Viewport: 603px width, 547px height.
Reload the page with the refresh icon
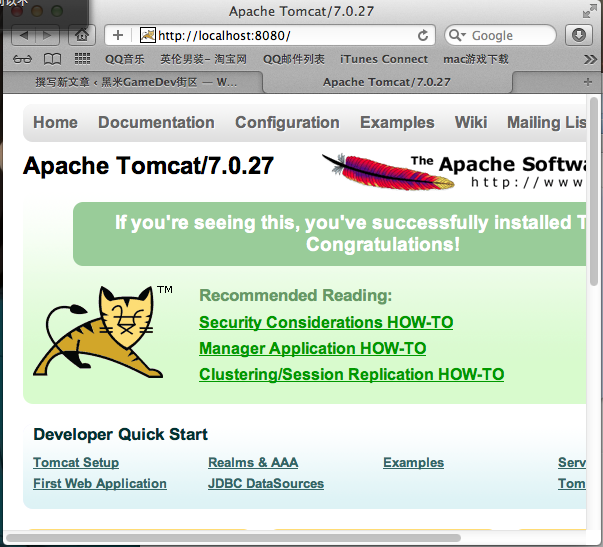[423, 35]
